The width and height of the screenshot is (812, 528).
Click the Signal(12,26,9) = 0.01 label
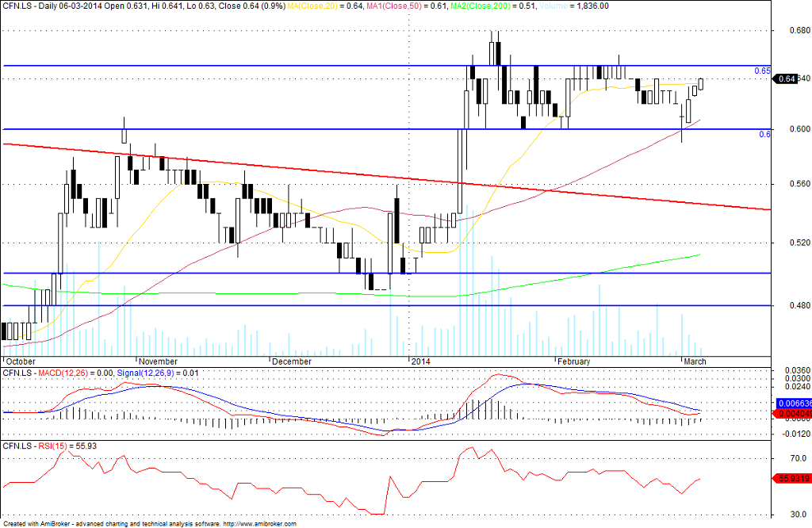pyautogui.click(x=158, y=373)
